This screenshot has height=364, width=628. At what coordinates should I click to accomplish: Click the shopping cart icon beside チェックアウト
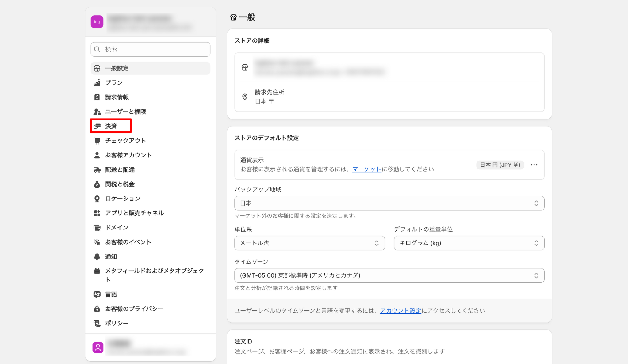(x=97, y=141)
